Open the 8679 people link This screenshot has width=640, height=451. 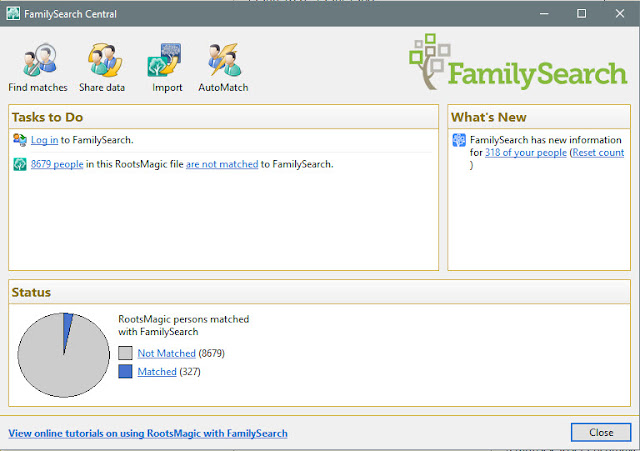click(x=57, y=164)
